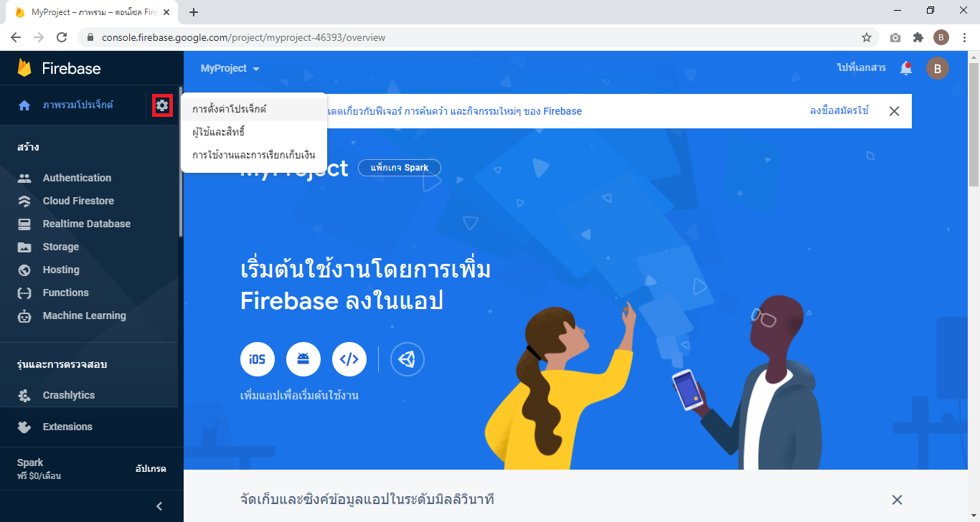Open the Storage section
This screenshot has width=980, height=522.
[61, 247]
